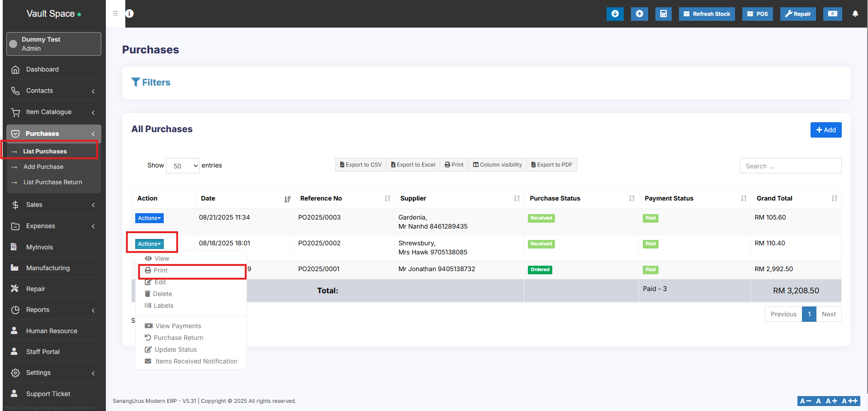Select Print from the actions menu
This screenshot has height=411, width=868.
[x=161, y=270]
